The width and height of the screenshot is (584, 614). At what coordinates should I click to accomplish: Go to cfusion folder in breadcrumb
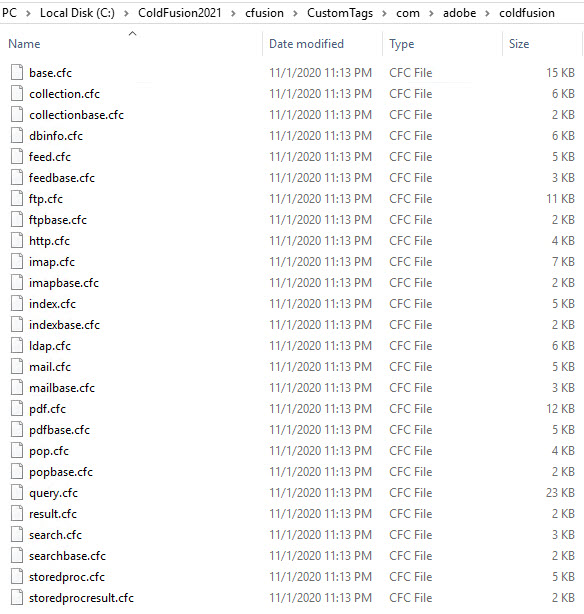coord(264,13)
